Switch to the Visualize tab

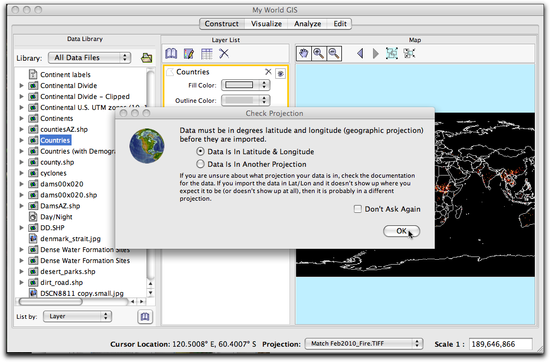[266, 24]
